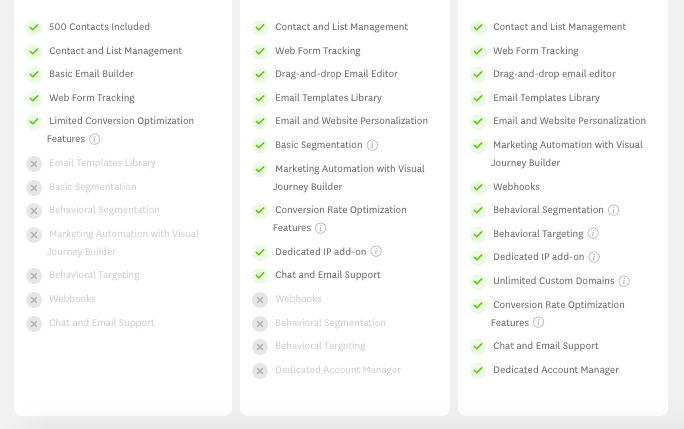684x429 pixels.
Task: Click info icon for right plan Conversion Rate Optimization Features
Action: click(x=539, y=322)
